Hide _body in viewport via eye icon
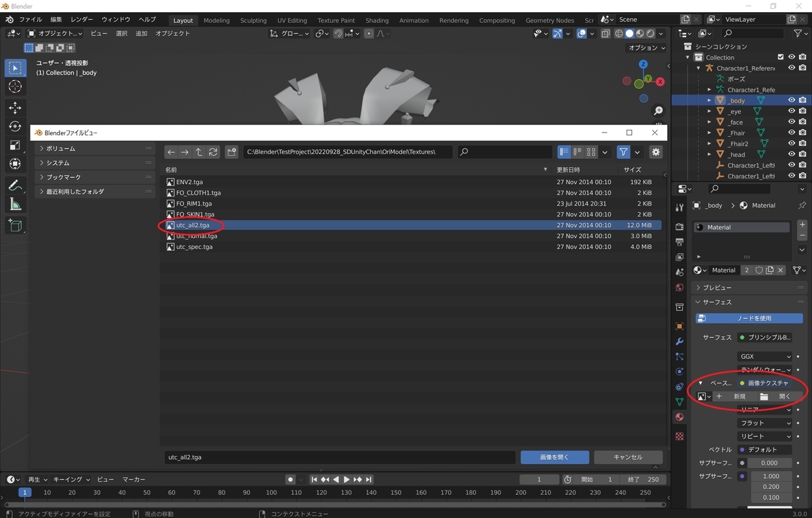Viewport: 812px width, 518px height. [792, 100]
